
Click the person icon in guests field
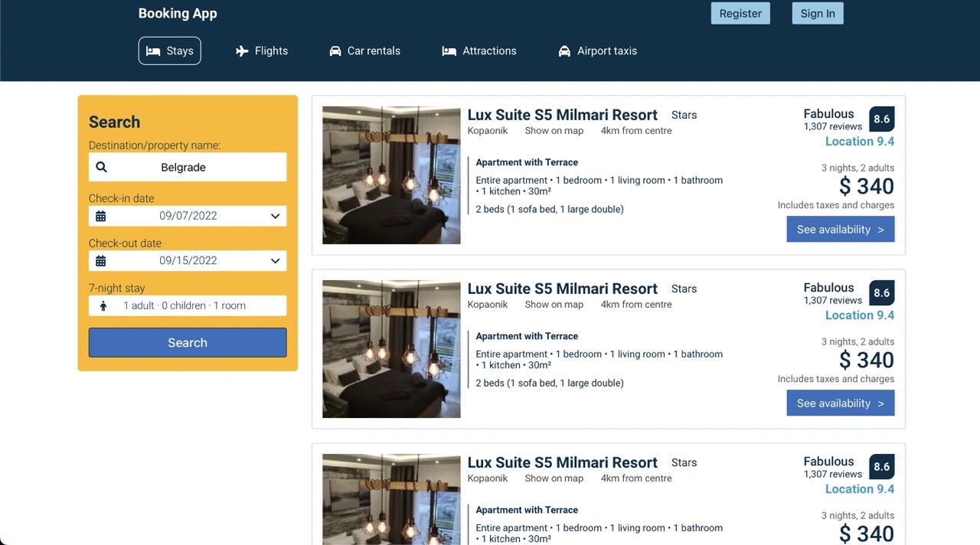point(103,305)
